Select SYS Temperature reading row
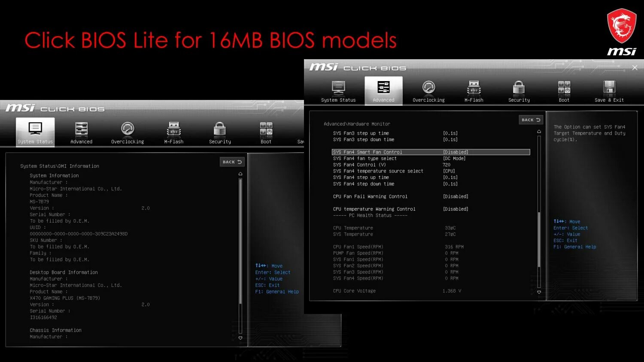This screenshot has height=362, width=644. [395, 234]
